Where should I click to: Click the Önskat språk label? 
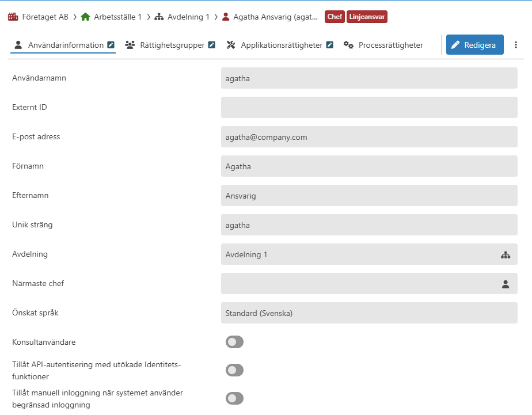point(35,313)
